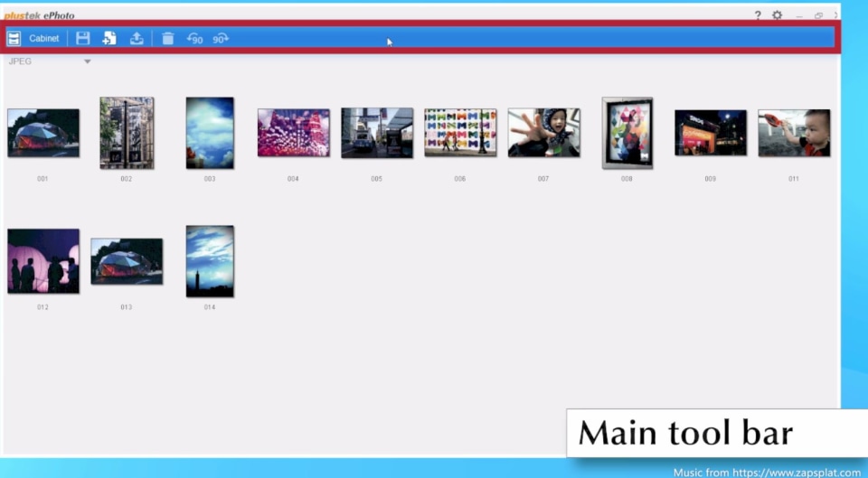Delete selected photo with trash icon

coord(168,38)
